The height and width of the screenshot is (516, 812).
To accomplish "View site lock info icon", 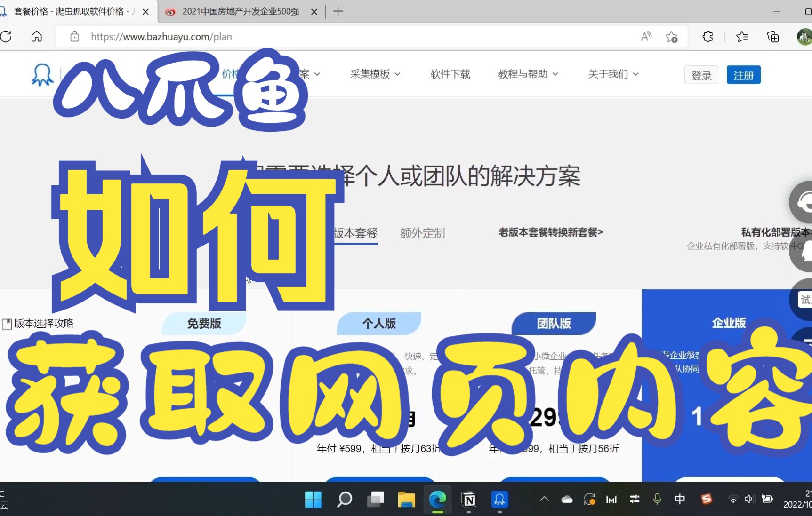I will pos(74,37).
